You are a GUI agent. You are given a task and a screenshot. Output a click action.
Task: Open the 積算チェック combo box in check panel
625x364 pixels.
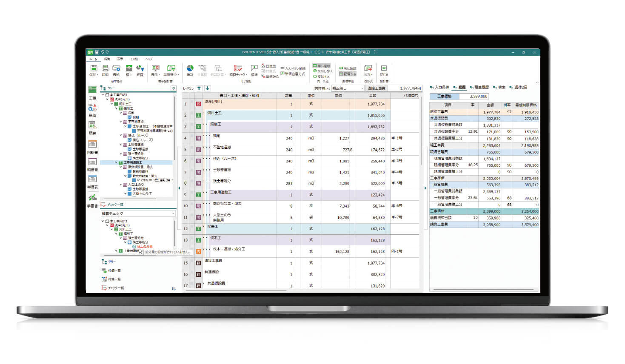pos(138,213)
